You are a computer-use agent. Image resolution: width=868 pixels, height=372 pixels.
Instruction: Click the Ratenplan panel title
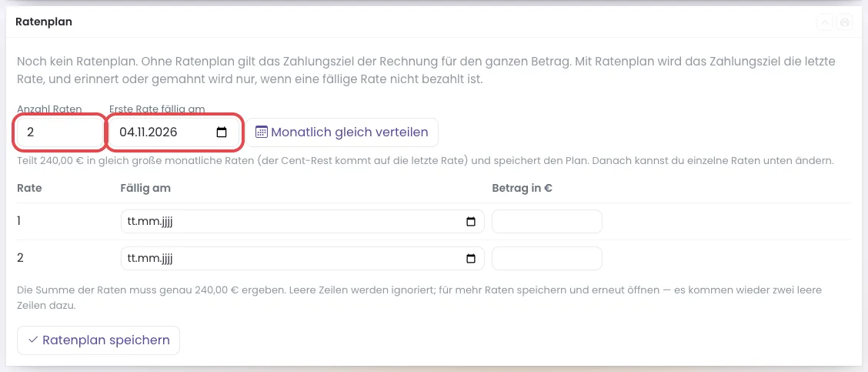click(x=44, y=22)
